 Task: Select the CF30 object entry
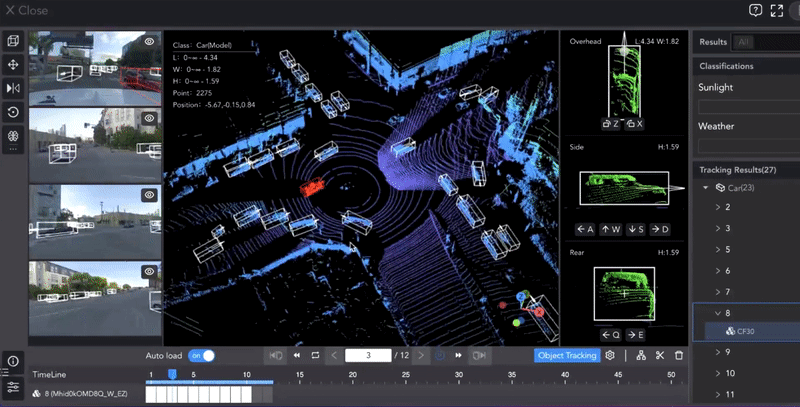(x=753, y=331)
